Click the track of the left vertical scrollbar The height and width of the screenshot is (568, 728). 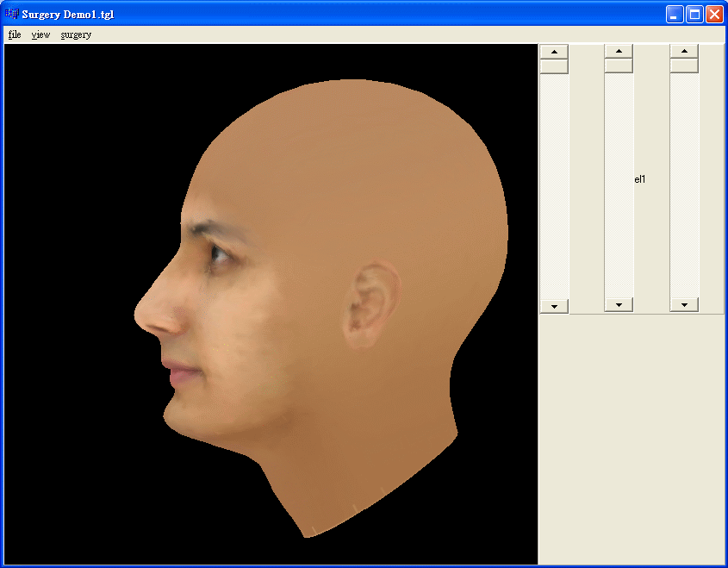point(554,181)
